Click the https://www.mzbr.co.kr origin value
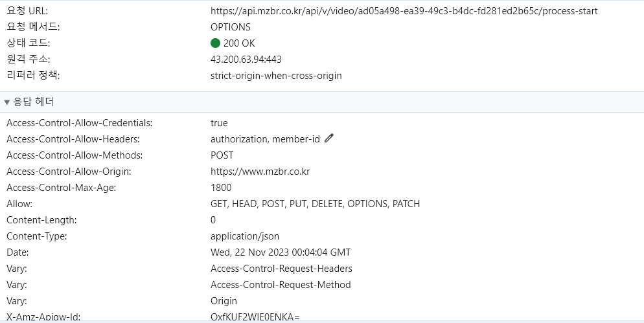 pos(260,172)
